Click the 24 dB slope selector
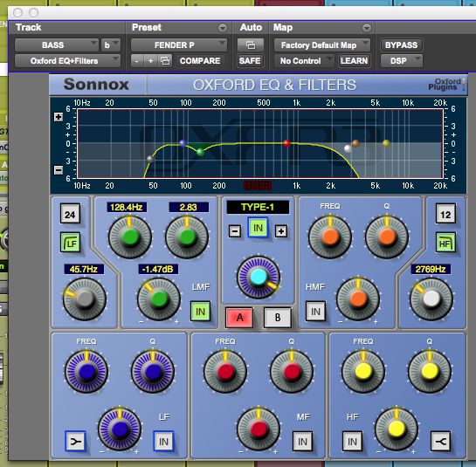This screenshot has height=467, width=476. pos(70,214)
